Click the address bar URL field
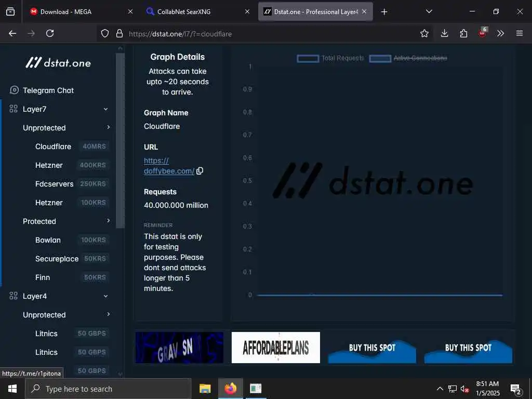 click(x=264, y=34)
